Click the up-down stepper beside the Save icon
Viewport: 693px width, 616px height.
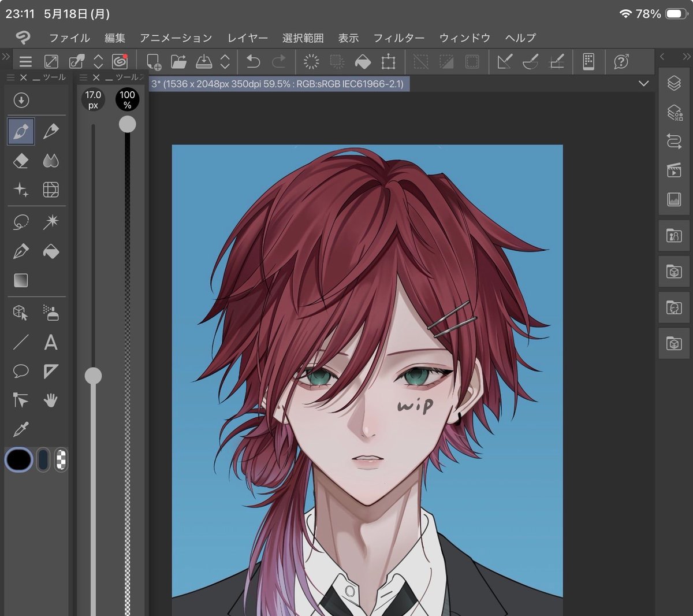pyautogui.click(x=225, y=61)
